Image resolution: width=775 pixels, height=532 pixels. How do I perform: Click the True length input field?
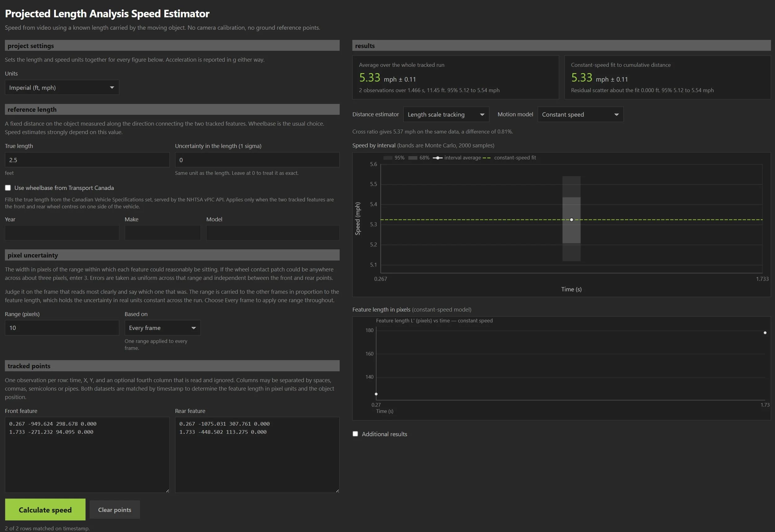pyautogui.click(x=87, y=160)
